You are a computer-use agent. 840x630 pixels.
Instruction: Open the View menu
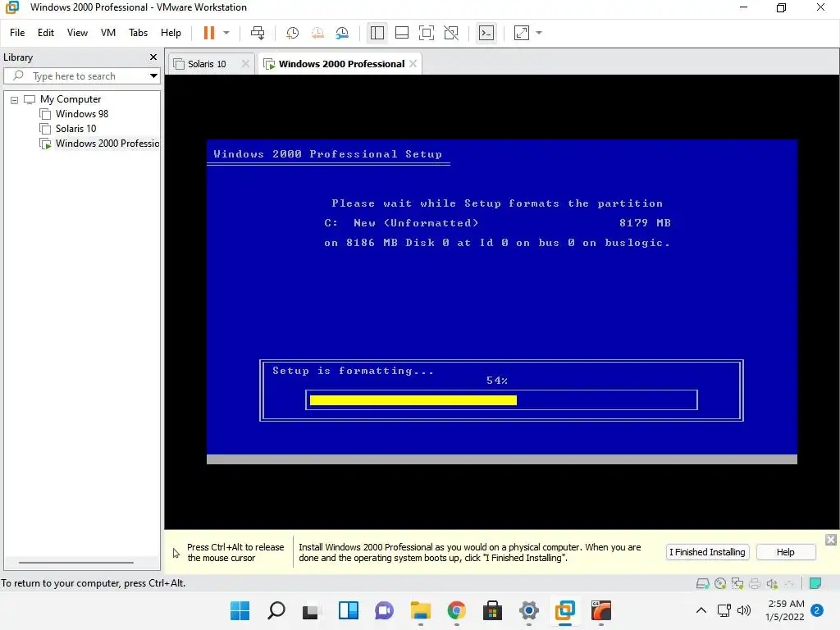(77, 33)
